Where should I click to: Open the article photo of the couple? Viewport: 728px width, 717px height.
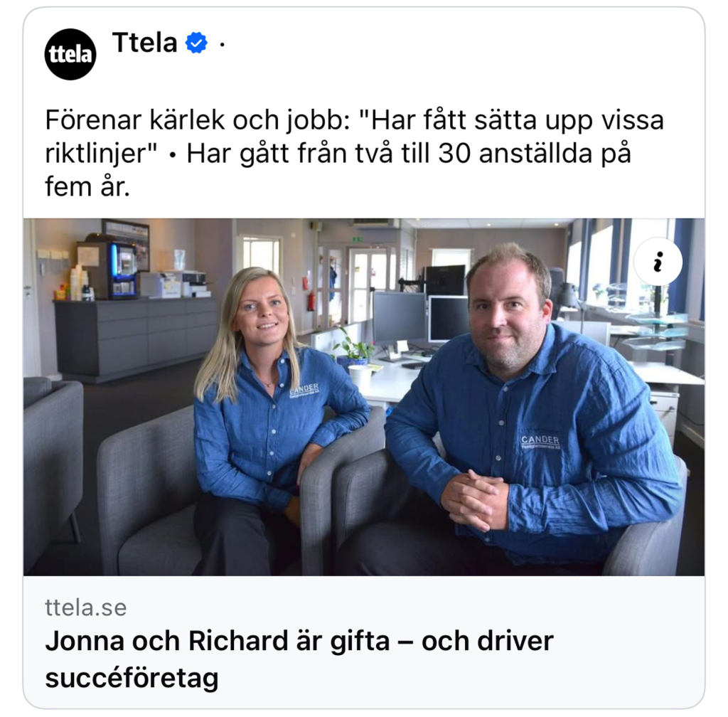[364, 397]
